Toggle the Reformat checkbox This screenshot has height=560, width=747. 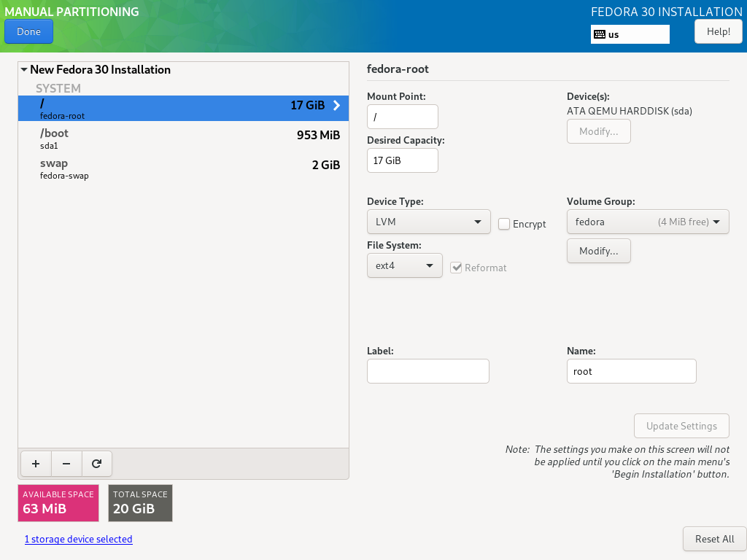tap(457, 268)
